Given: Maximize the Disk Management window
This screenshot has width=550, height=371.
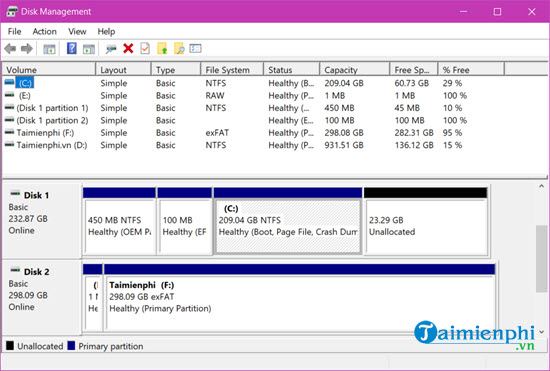Looking at the screenshot, I should pyautogui.click(x=497, y=12).
